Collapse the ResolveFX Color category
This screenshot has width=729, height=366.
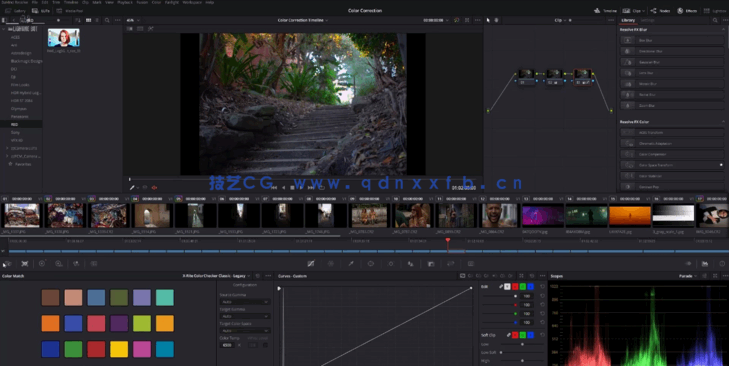pyautogui.click(x=723, y=122)
